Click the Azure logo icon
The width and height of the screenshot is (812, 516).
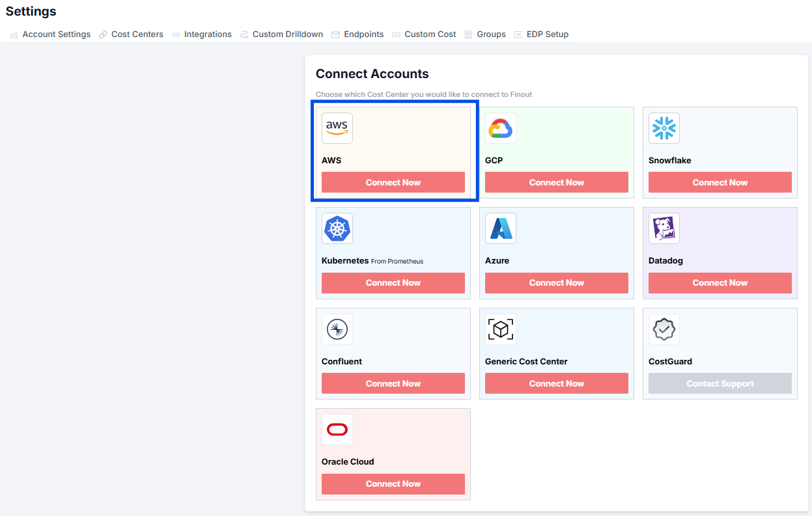pos(500,228)
